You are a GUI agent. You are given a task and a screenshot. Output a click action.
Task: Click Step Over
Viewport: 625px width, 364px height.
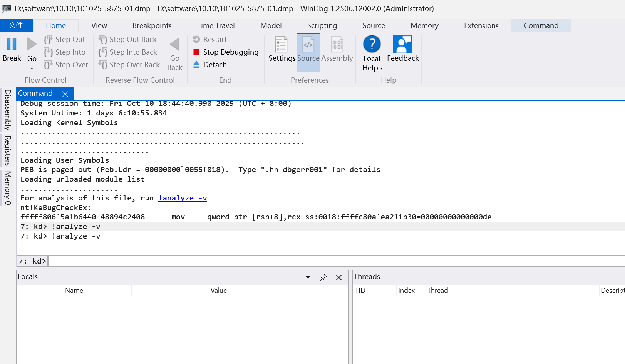66,65
